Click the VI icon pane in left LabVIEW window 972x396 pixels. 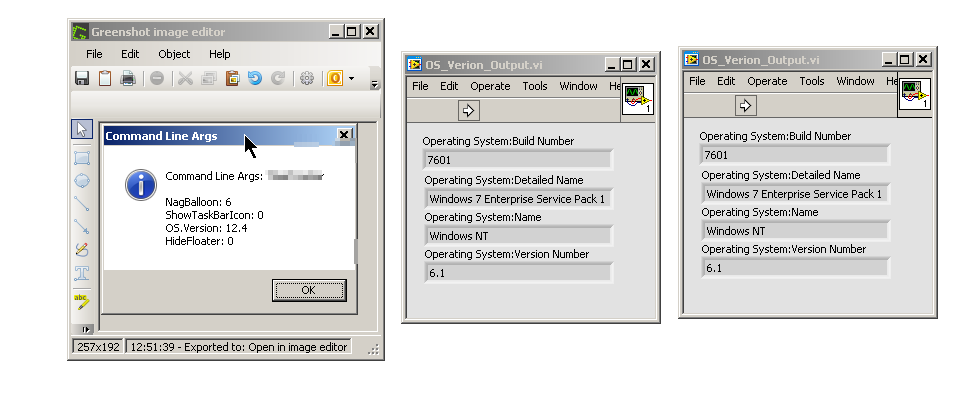638,99
